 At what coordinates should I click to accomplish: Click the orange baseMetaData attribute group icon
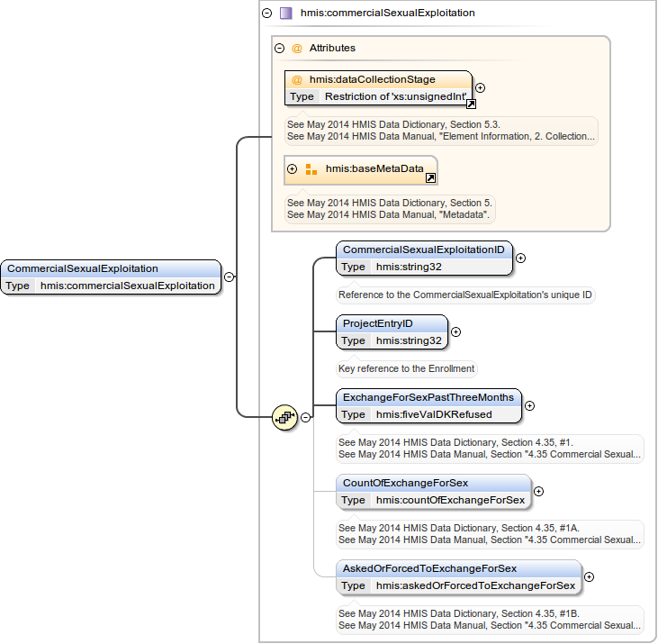[x=311, y=169]
